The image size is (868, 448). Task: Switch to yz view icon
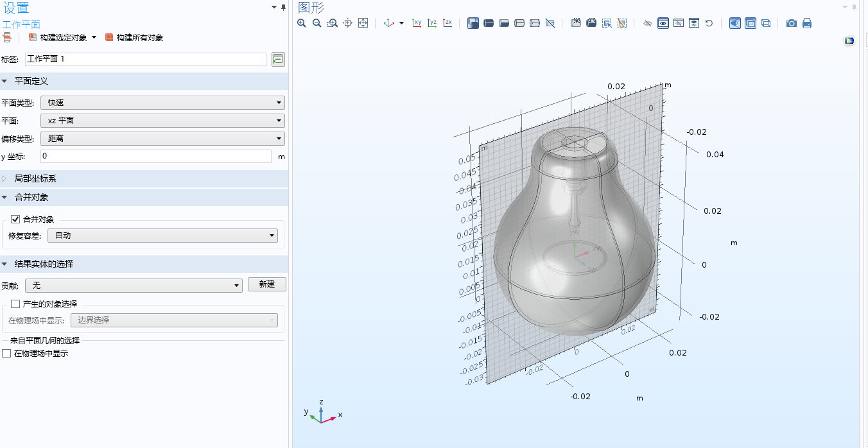coord(432,23)
